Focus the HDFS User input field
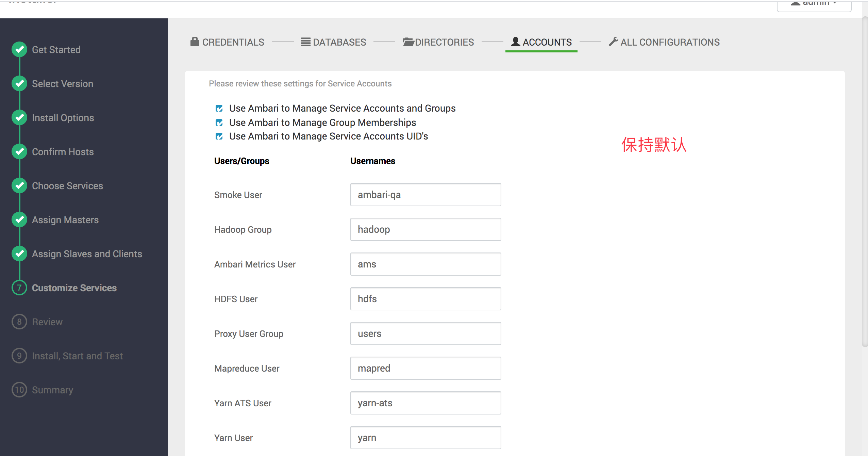Viewport: 868px width, 456px height. [x=425, y=299]
